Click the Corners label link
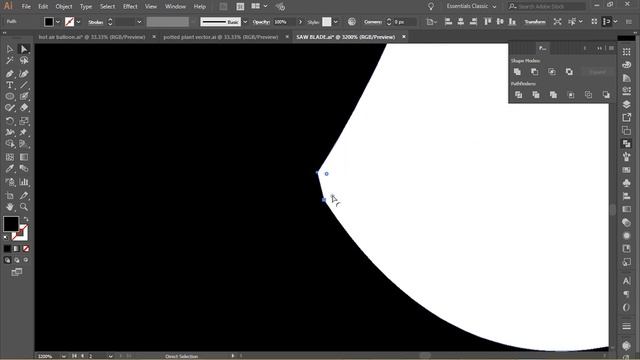 pos(373,22)
